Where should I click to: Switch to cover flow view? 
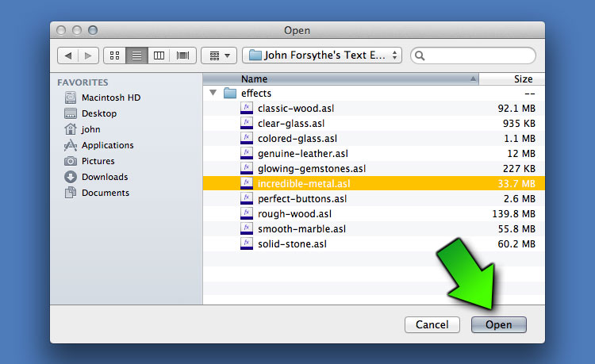pos(183,56)
